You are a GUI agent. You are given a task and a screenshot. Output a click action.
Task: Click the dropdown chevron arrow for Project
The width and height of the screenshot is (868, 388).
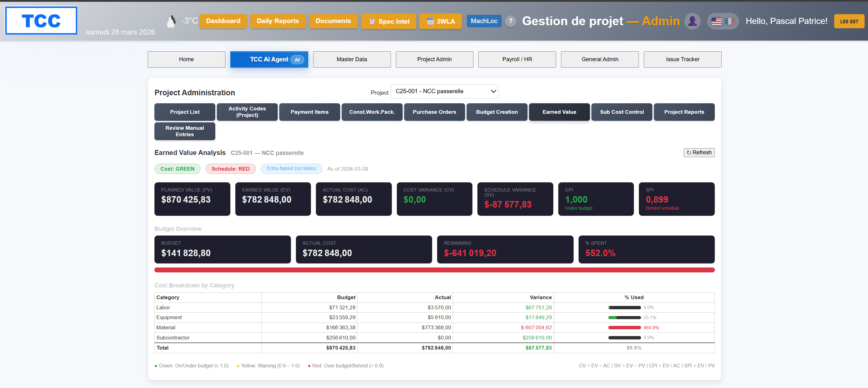pyautogui.click(x=493, y=91)
